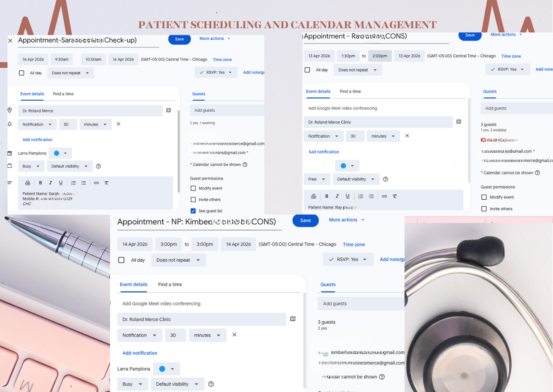553x392 pixels.
Task: Remove the notification in Ray CONS appointment
Action: click(x=407, y=136)
